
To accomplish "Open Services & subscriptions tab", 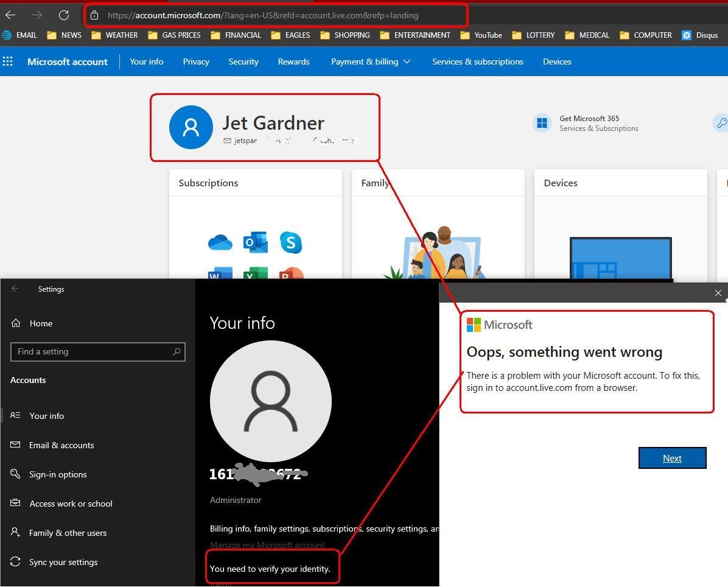I will 478,62.
